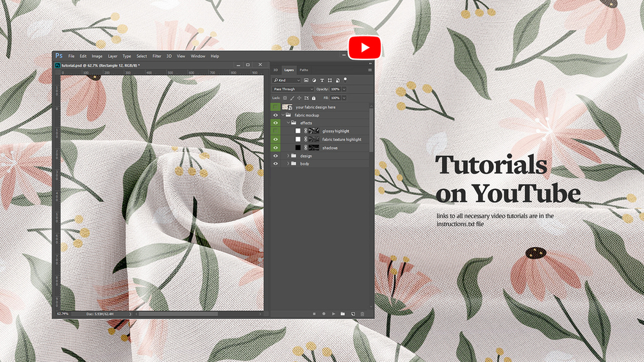The width and height of the screenshot is (644, 362).
Task: Switch to the Paths tab
Action: pos(304,70)
